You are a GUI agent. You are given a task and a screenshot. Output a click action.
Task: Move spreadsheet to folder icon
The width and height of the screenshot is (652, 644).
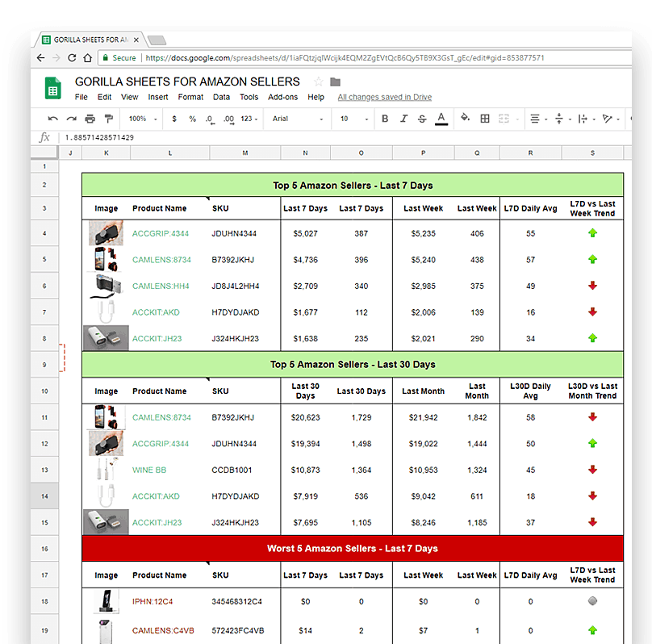[335, 82]
